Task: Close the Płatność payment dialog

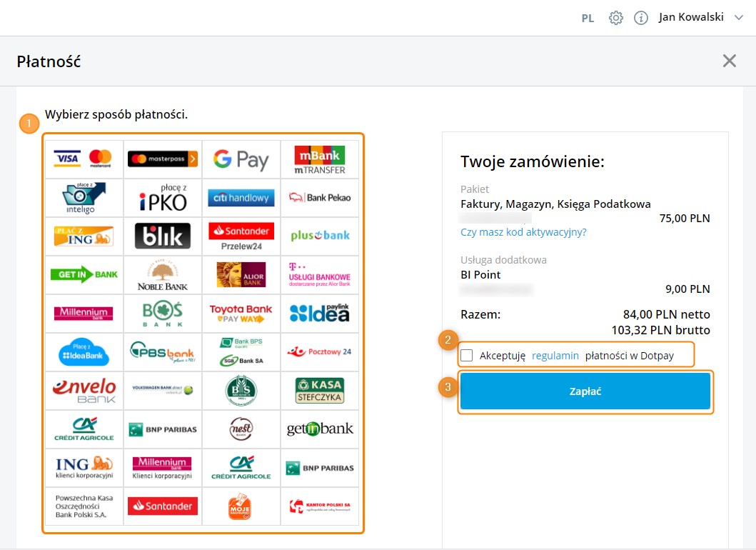Action: (730, 61)
